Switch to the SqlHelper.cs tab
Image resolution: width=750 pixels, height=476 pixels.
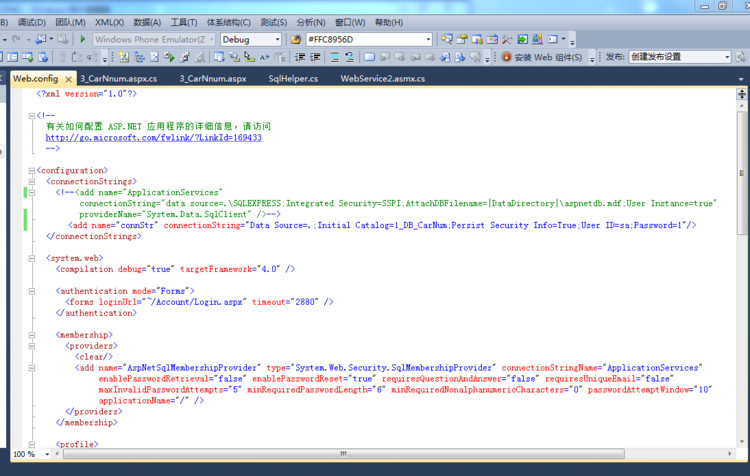coord(293,79)
